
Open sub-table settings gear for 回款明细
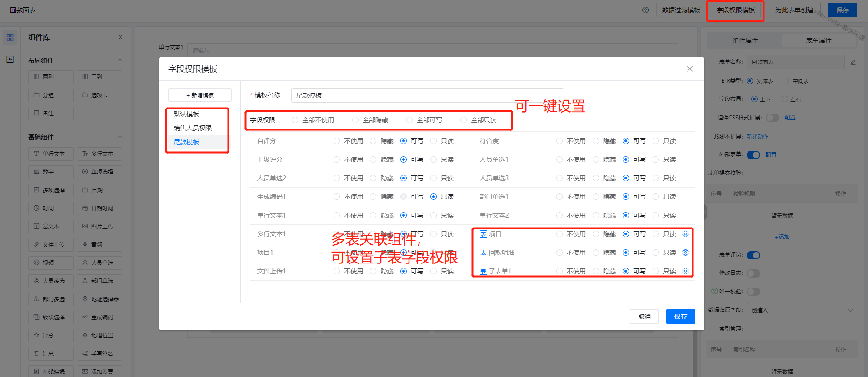tap(685, 253)
